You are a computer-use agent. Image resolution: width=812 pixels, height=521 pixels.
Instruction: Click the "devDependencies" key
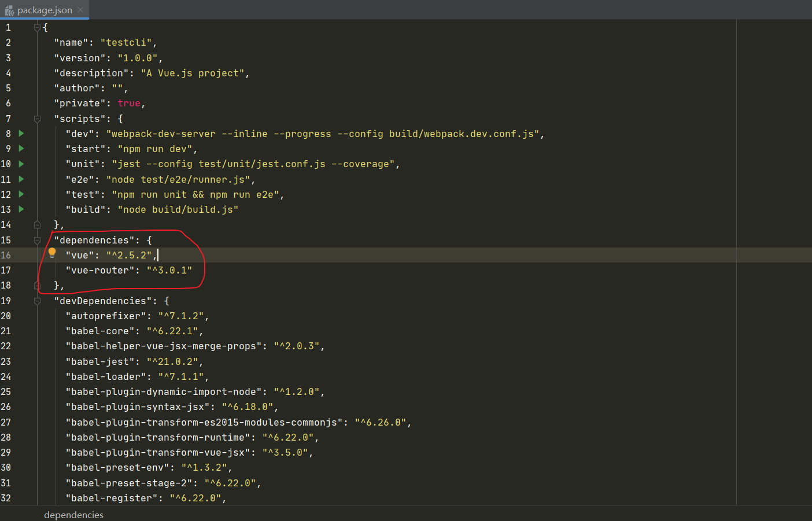coord(103,301)
